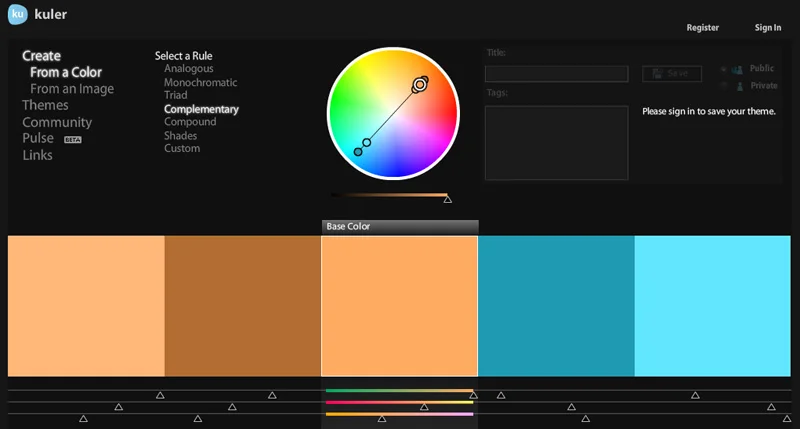The width and height of the screenshot is (800, 429).
Task: Click handle on pink-to-yellow base color slider
Action: point(424,407)
